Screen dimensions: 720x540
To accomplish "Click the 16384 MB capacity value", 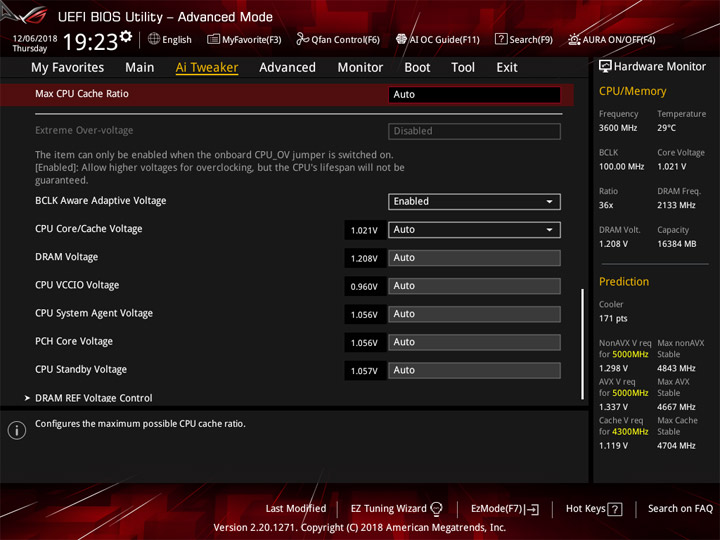I will tap(676, 244).
